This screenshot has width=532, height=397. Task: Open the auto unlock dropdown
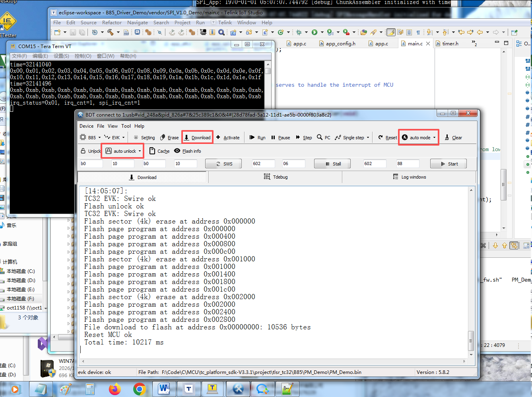pyautogui.click(x=140, y=151)
